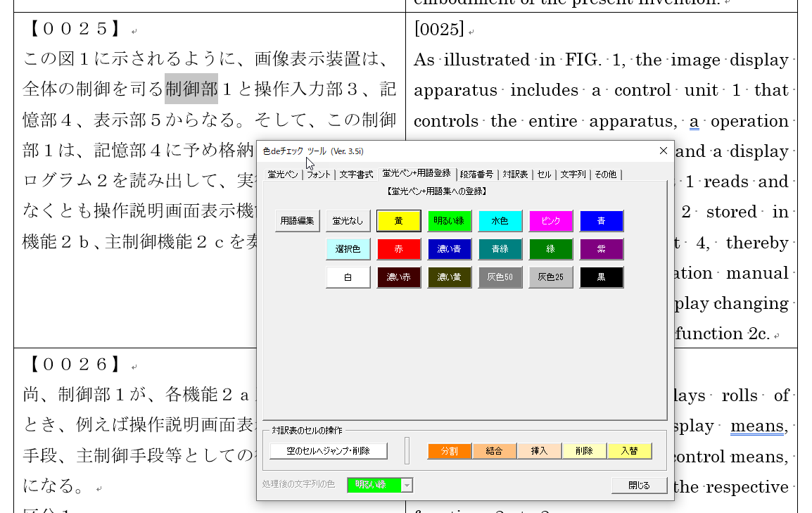Click the 黄 yellow highlight color button
This screenshot has width=812, height=513.
point(398,221)
